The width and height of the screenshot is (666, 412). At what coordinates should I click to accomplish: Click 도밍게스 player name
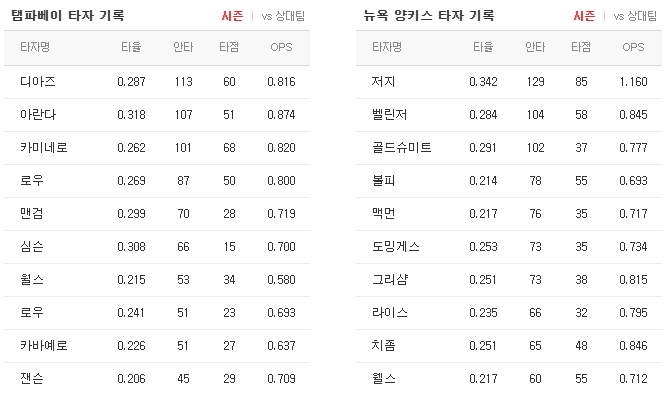[x=396, y=247]
